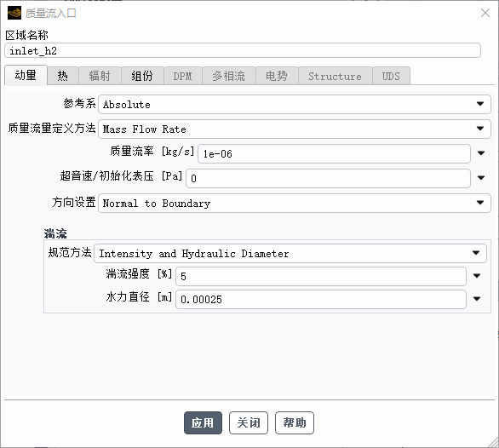
Task: Expand the Intensity and Hydraulic Diameter dropdown
Action: [290, 253]
